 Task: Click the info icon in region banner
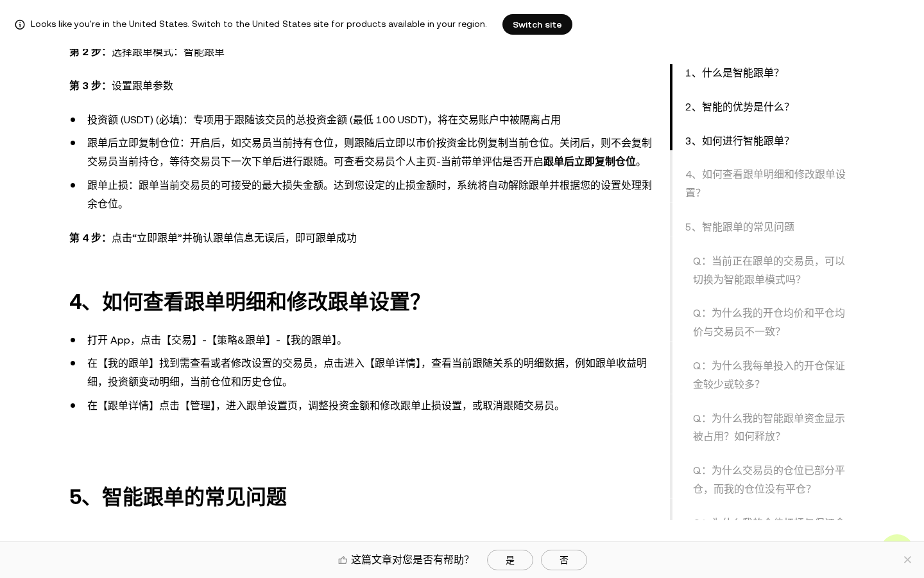point(20,24)
